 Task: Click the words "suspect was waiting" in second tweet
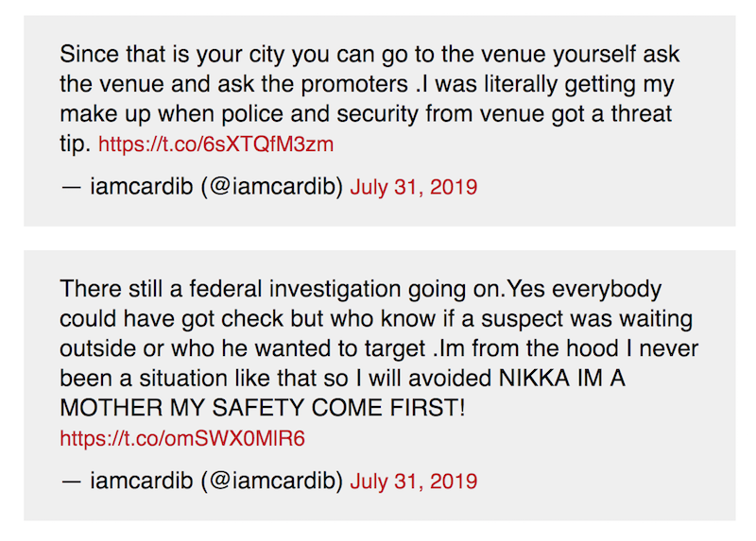click(x=599, y=318)
